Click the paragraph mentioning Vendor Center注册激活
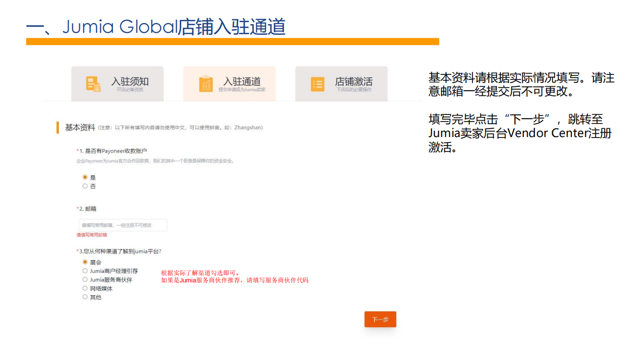The image size is (644, 362). [520, 133]
